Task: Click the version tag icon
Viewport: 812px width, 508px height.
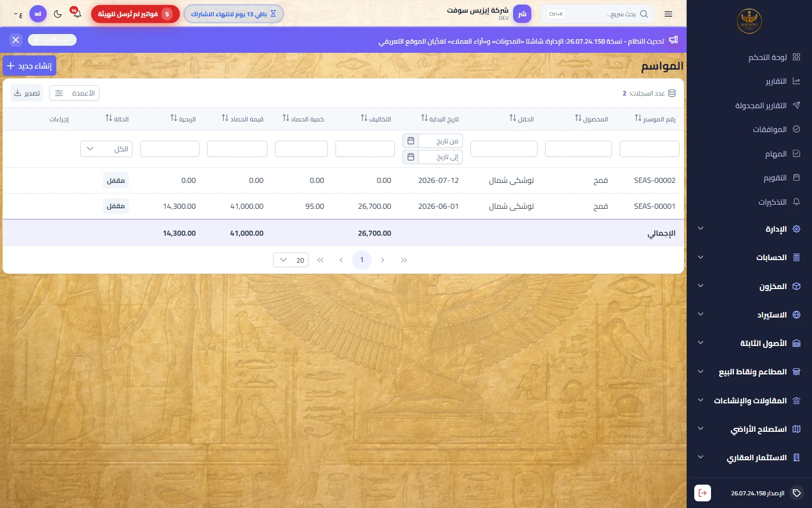Action: 797,493
